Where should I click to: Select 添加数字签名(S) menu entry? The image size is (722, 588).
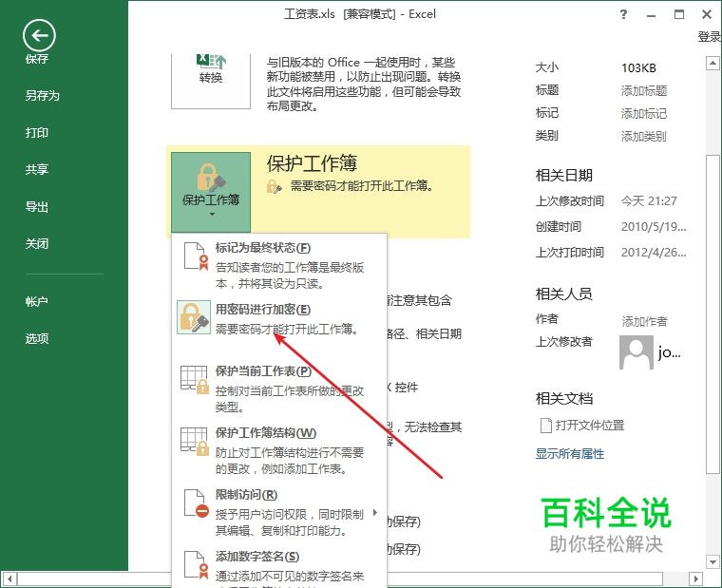[279, 567]
